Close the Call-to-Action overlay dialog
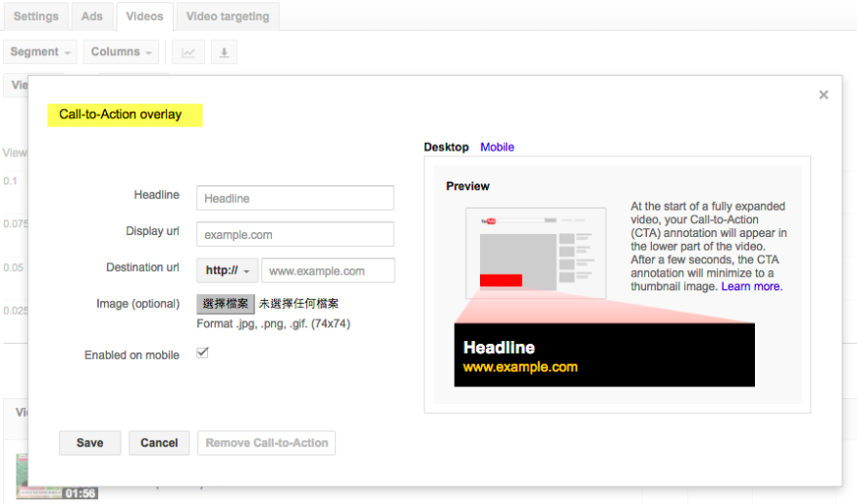857x504 pixels. coord(823,95)
